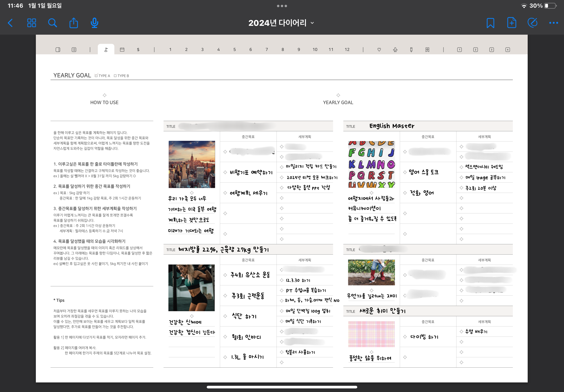Expand the 2024년 다이어리 title dropdown

coord(312,23)
